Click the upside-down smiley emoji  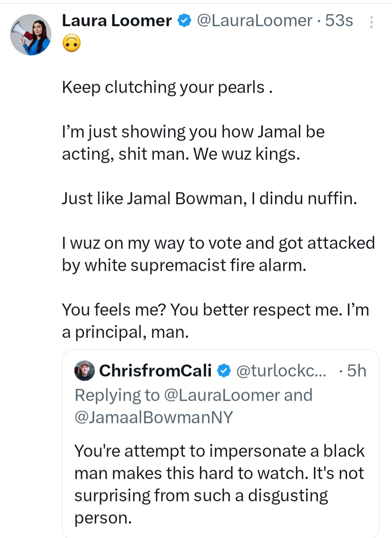[x=72, y=43]
